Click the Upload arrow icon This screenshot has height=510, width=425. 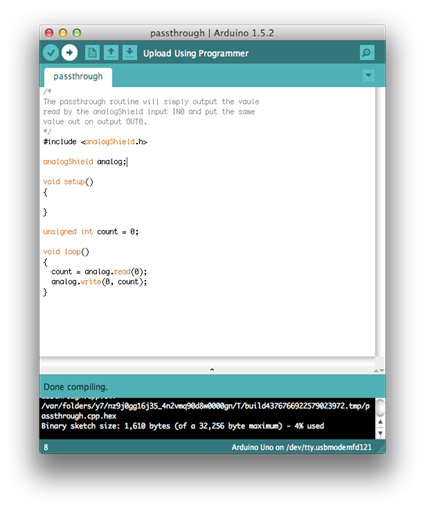[69, 53]
